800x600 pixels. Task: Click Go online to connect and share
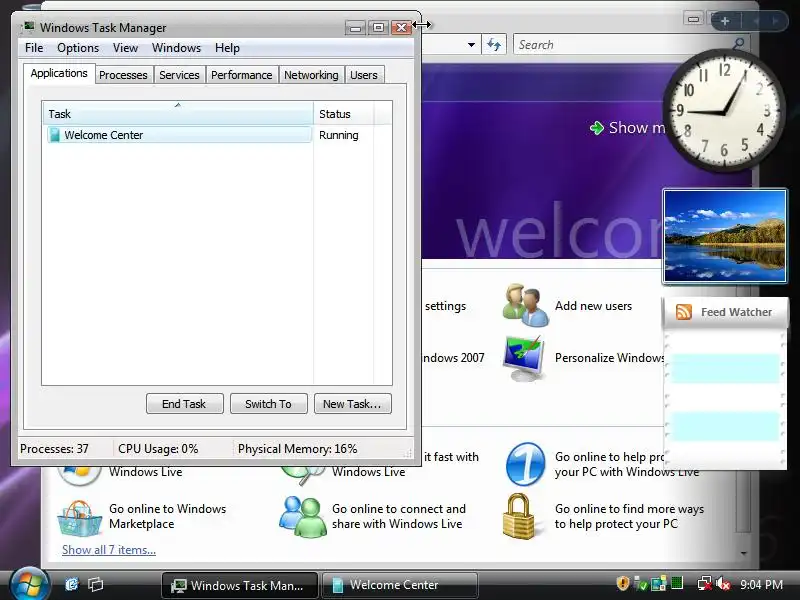[x=398, y=516]
